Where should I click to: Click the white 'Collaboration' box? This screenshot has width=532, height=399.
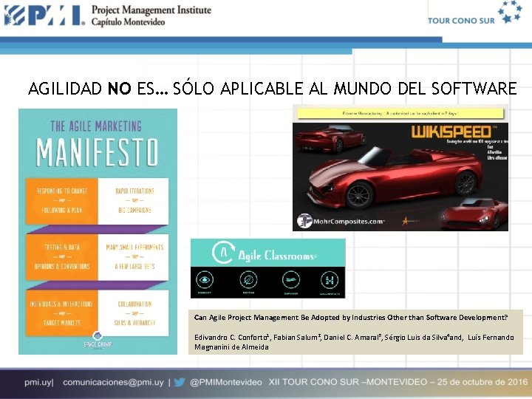pyautogui.click(x=133, y=313)
